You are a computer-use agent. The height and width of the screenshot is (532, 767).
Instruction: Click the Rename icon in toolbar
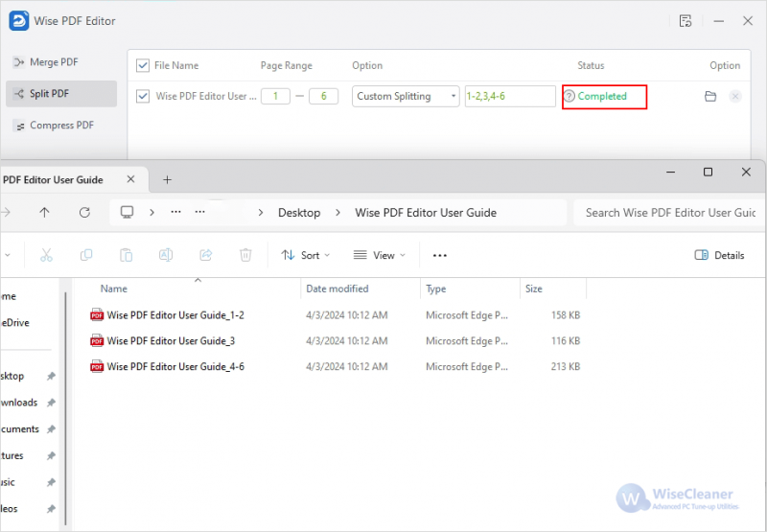click(166, 255)
